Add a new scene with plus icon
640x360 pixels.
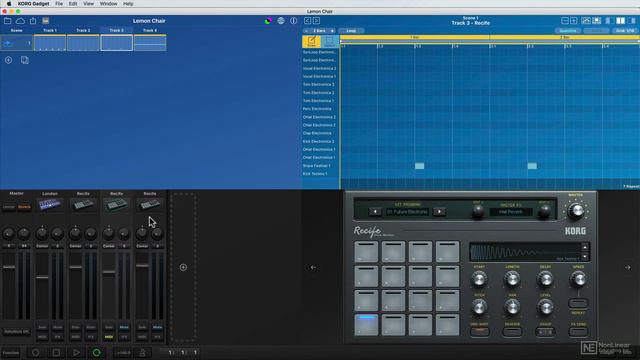pyautogui.click(x=9, y=60)
